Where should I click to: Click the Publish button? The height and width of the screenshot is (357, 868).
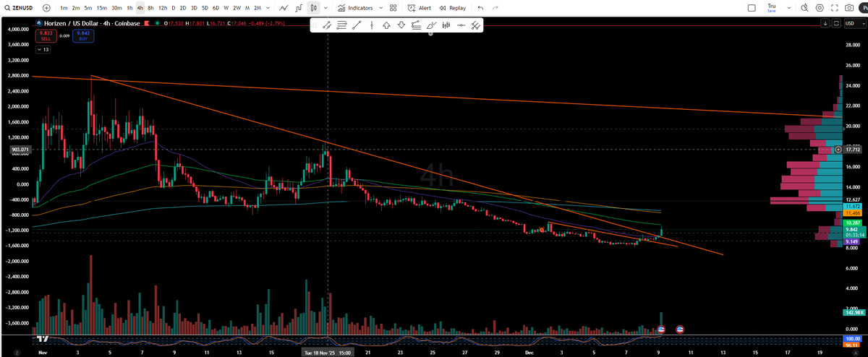[864, 8]
